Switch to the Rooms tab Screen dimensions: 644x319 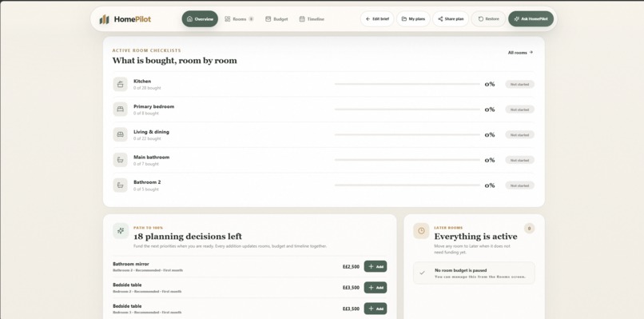pyautogui.click(x=239, y=19)
